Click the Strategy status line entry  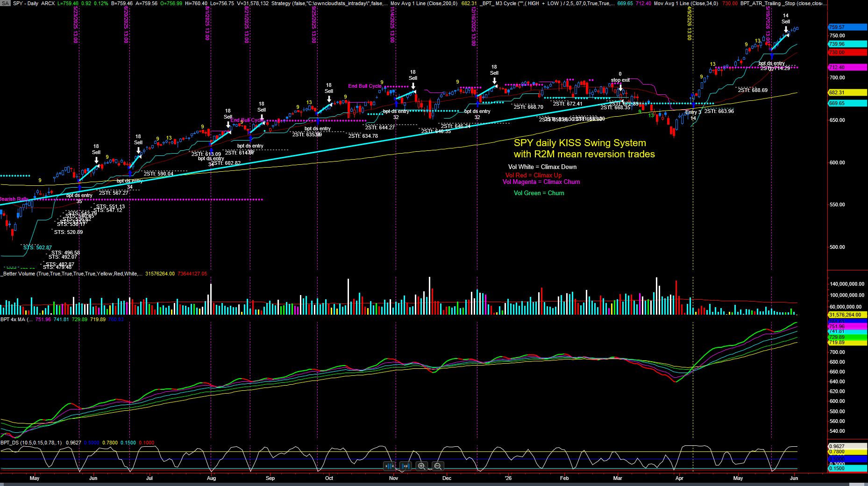(x=329, y=3)
